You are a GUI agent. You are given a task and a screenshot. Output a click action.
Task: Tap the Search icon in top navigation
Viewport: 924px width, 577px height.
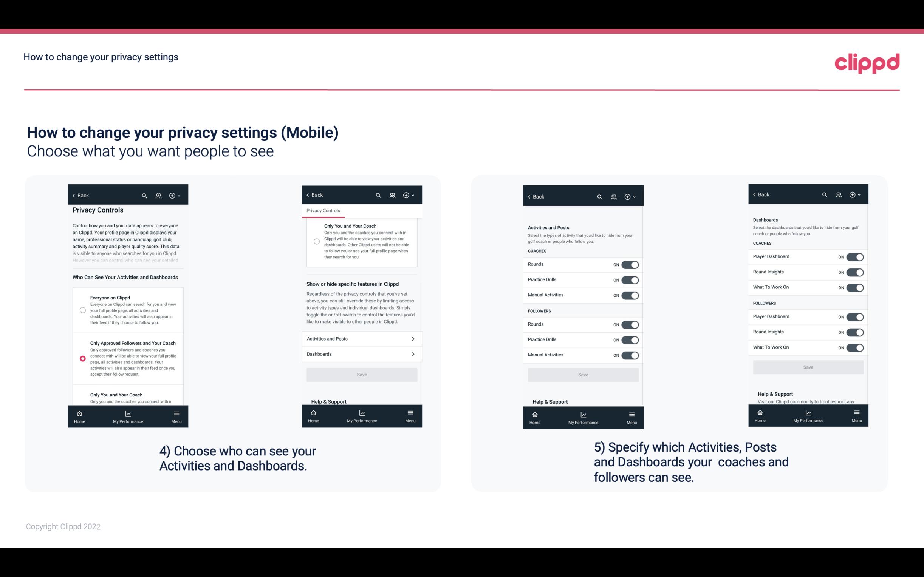click(144, 196)
